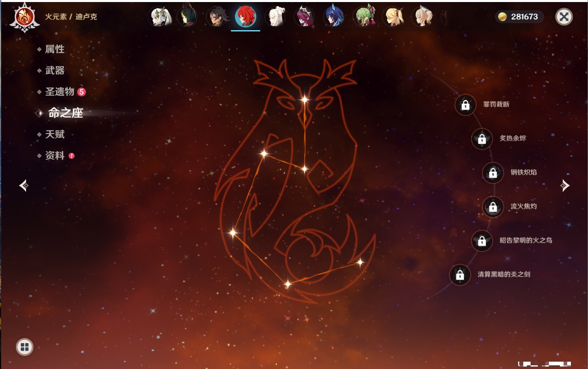Open the grid menu icon at bottom left

tap(24, 347)
